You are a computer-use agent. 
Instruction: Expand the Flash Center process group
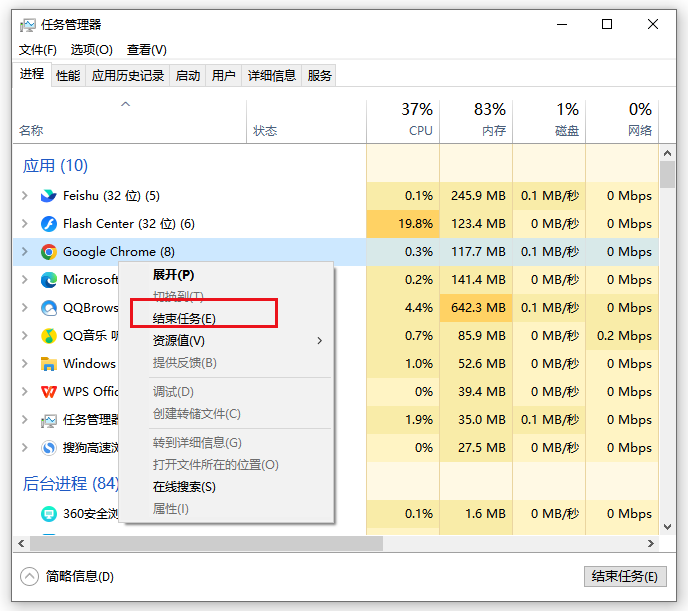25,224
